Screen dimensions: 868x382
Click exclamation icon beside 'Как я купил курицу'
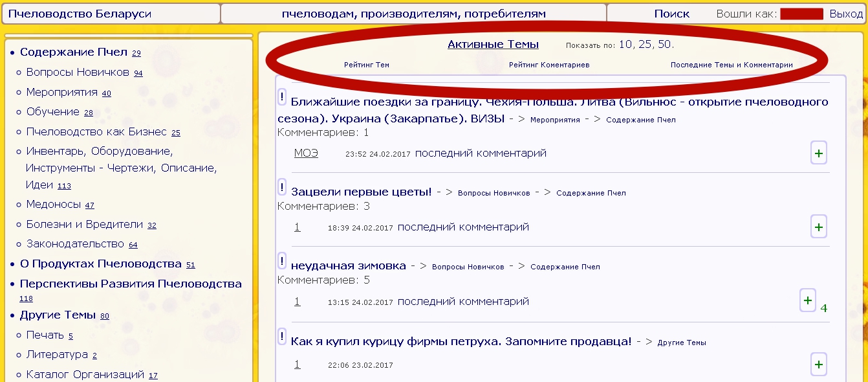282,337
